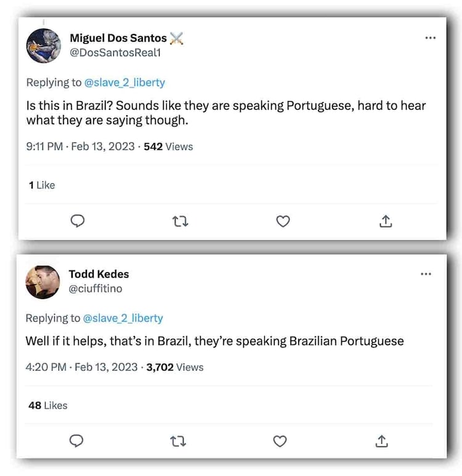Viewport: 462px width, 476px height.
Task: Open more options on Miguel's tweet
Action: (430, 38)
